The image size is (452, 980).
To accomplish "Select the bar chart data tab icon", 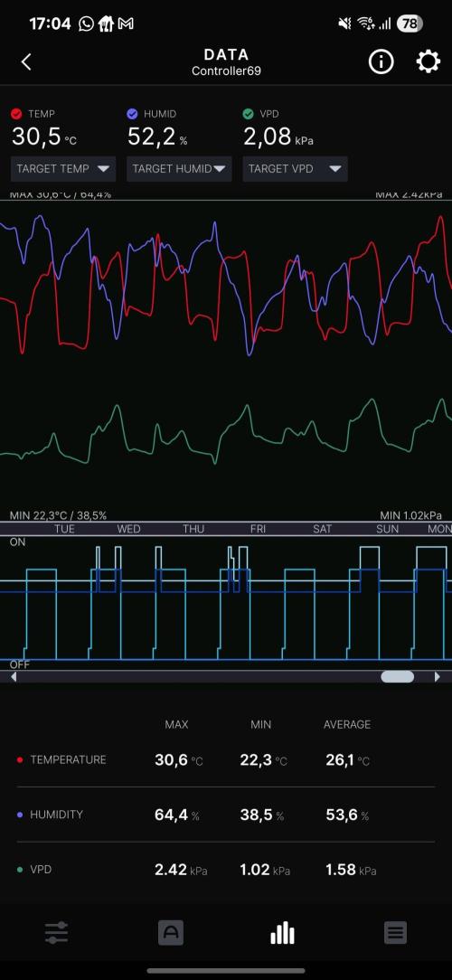I will coord(282,932).
